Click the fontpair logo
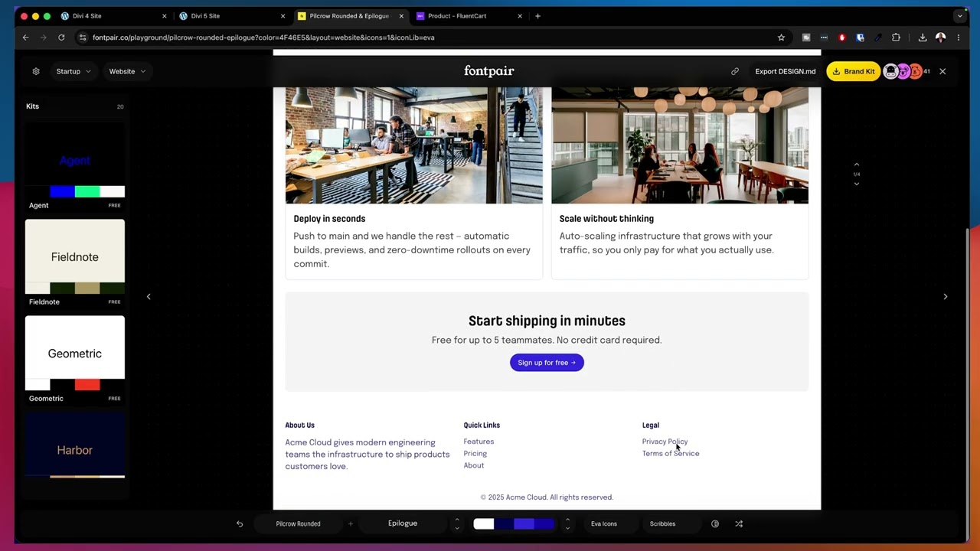 tap(489, 71)
